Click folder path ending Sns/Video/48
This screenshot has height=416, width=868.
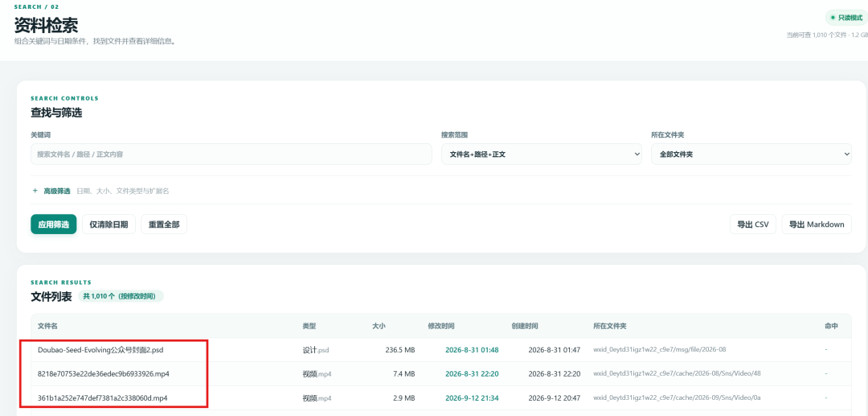click(677, 374)
